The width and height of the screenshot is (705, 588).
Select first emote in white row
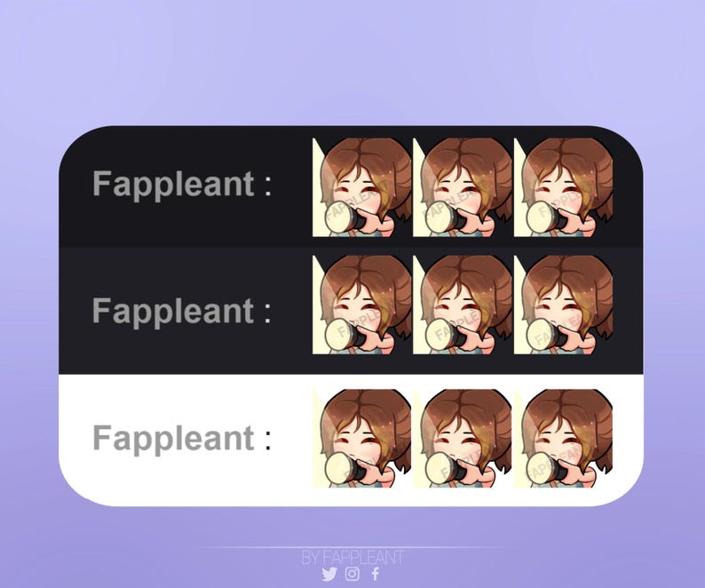pos(362,439)
